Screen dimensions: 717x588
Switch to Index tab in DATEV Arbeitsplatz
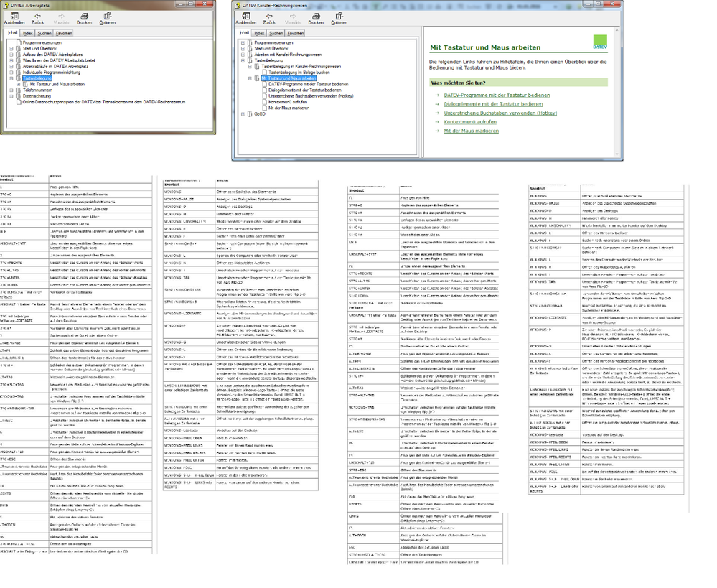pos(28,34)
